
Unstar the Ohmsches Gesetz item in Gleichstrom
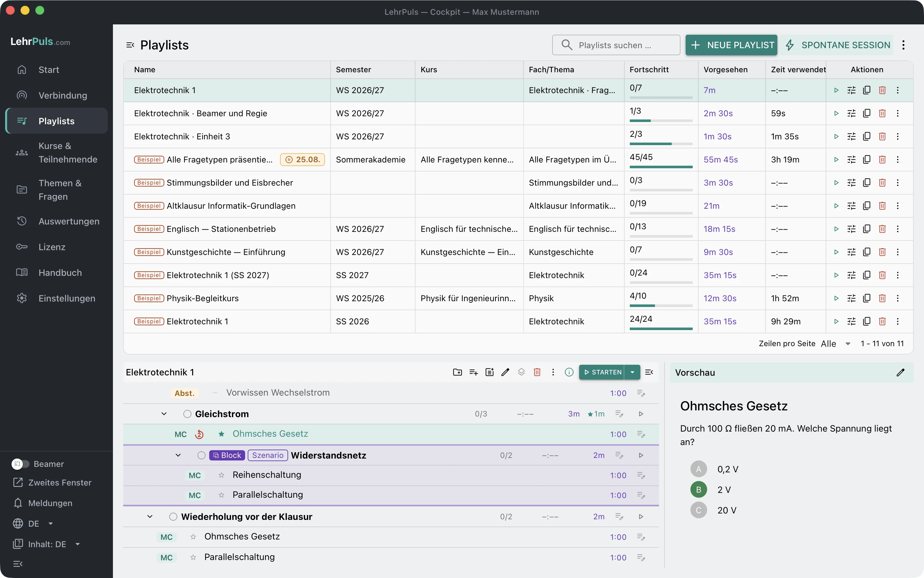pyautogui.click(x=221, y=434)
